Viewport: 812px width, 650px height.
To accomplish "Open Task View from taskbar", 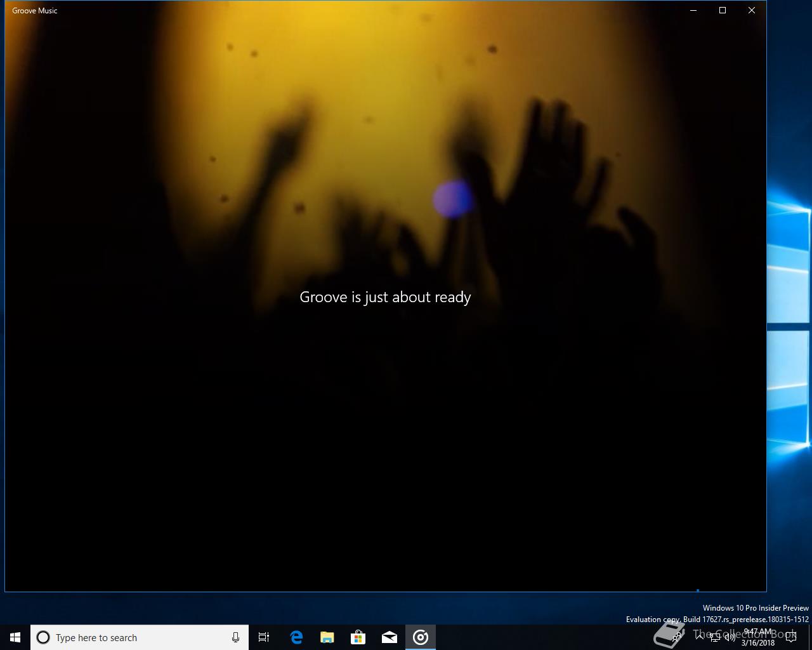I will click(x=264, y=637).
